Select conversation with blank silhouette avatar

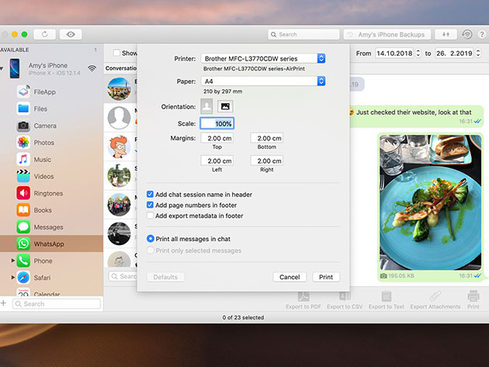tap(119, 118)
